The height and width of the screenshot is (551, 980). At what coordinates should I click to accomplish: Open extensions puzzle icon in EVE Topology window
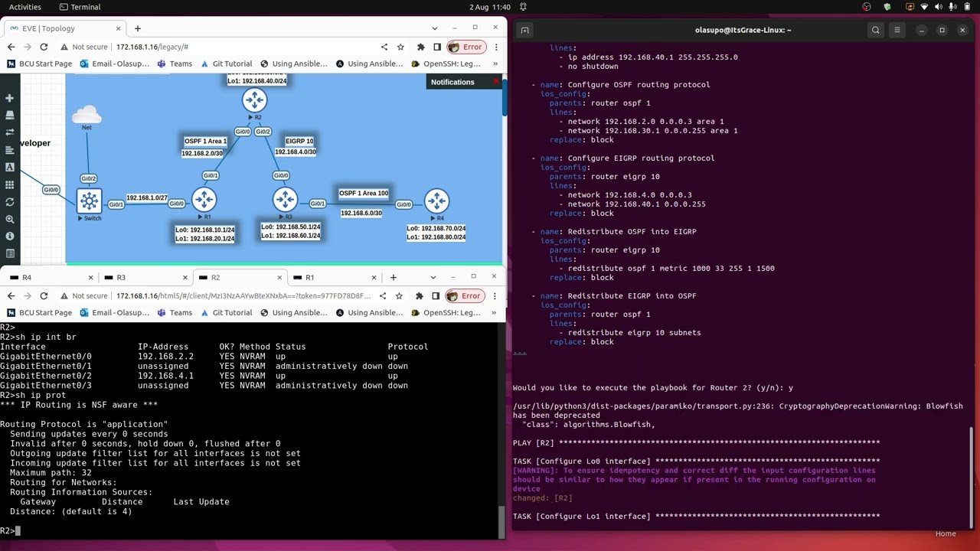pyautogui.click(x=420, y=47)
